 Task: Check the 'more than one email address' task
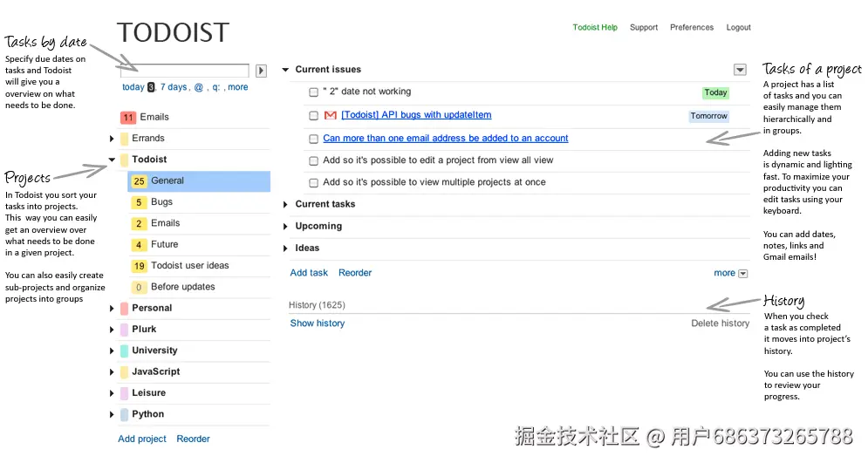(x=313, y=139)
